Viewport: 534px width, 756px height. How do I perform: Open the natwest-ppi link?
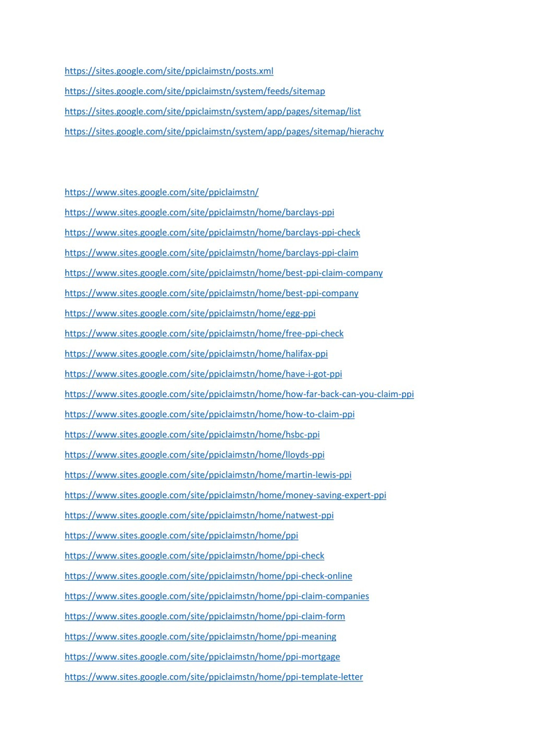pyautogui.click(x=199, y=515)
